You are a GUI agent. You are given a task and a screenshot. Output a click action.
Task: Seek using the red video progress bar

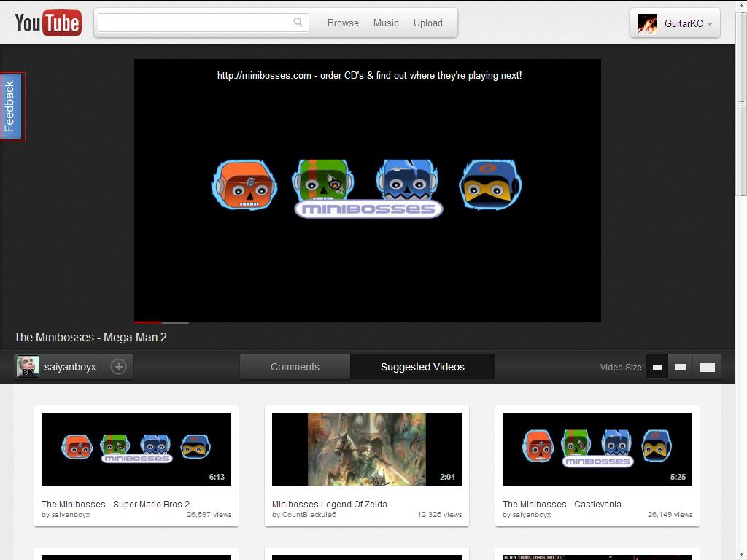pos(147,322)
